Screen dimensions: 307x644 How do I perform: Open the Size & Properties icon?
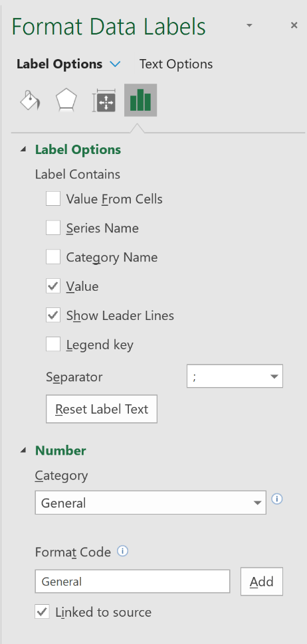tap(104, 101)
